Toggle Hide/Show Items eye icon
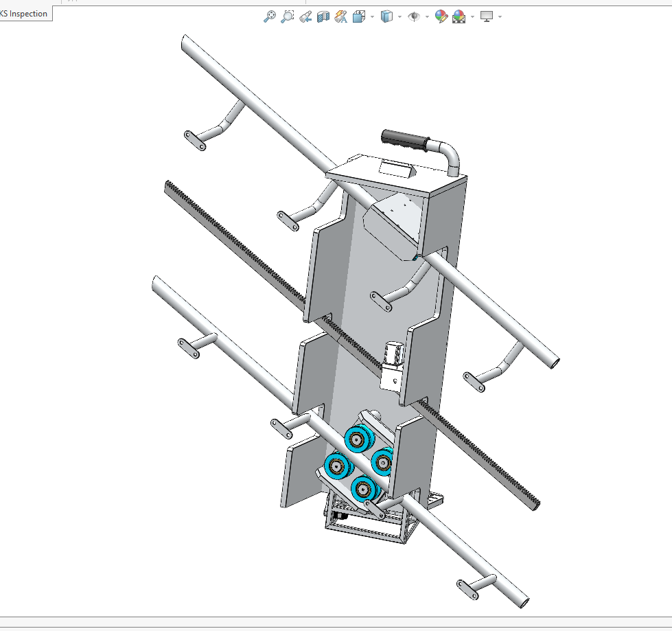Image resolution: width=672 pixels, height=631 pixels. tap(414, 16)
